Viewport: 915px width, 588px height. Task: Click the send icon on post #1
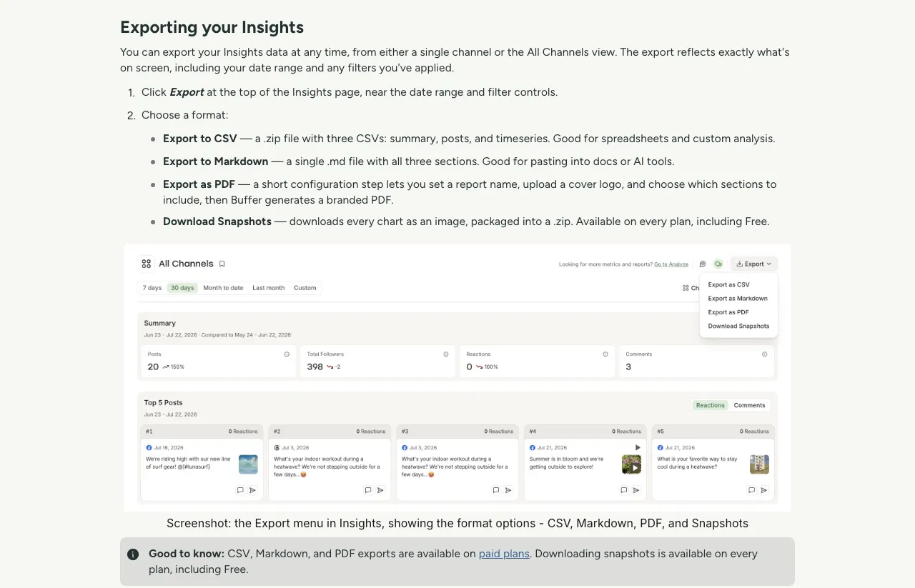tap(252, 490)
